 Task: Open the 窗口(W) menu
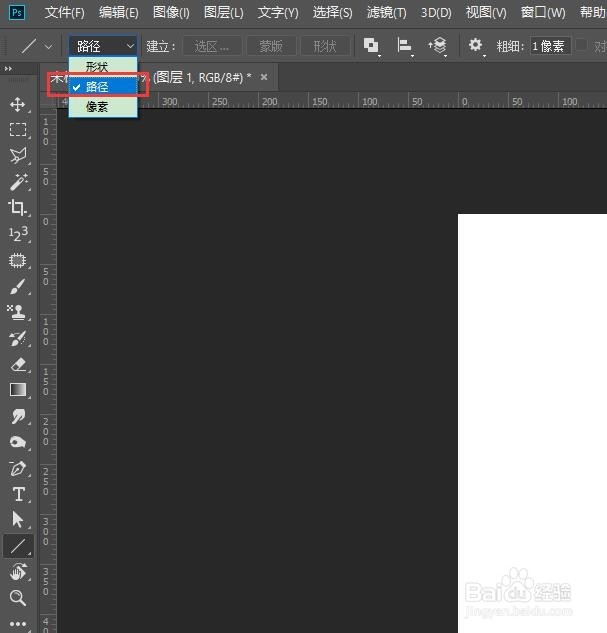(543, 13)
